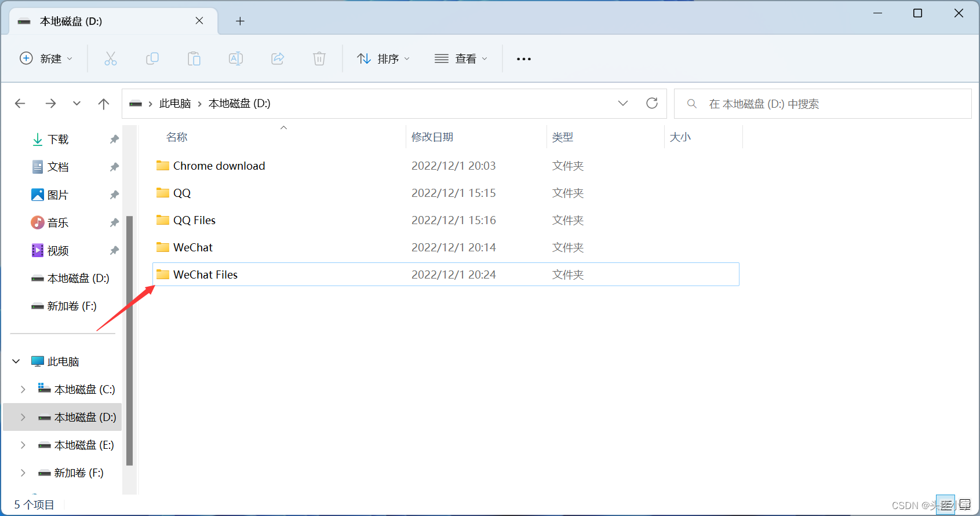Switch to large thumbnails view icon
This screenshot has height=516, width=980.
point(965,505)
